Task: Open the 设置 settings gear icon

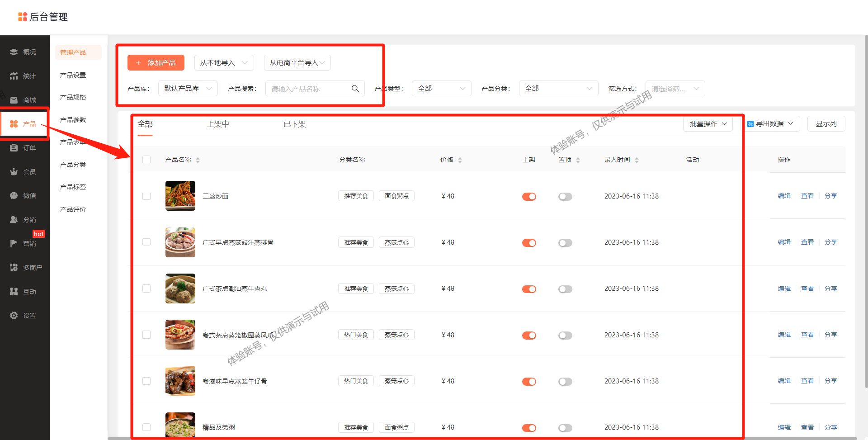Action: point(14,316)
